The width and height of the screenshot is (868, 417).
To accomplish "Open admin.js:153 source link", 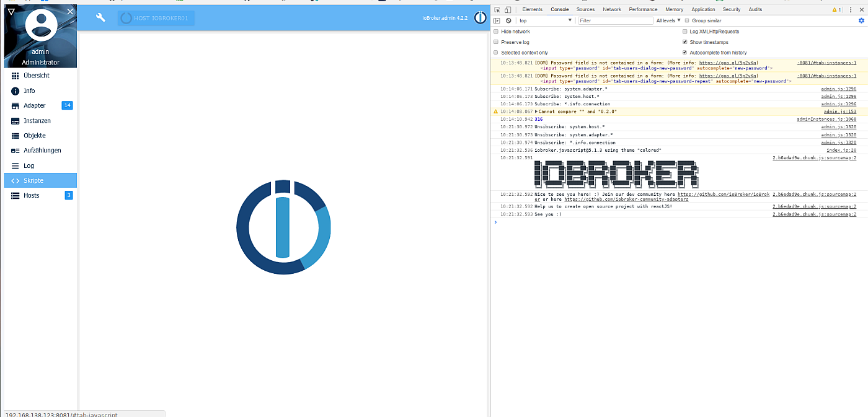I will (x=839, y=112).
